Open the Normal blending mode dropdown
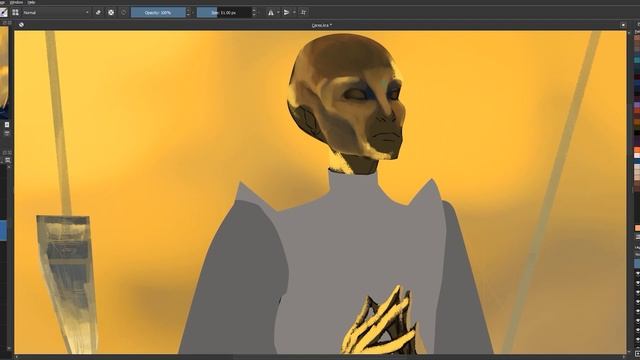The height and width of the screenshot is (360, 640). pos(56,13)
